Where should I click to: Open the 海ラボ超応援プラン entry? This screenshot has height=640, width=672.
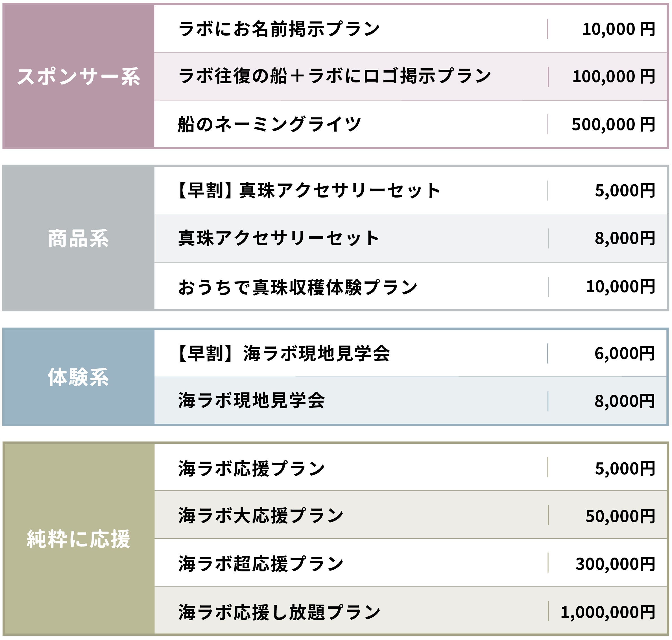(x=261, y=563)
